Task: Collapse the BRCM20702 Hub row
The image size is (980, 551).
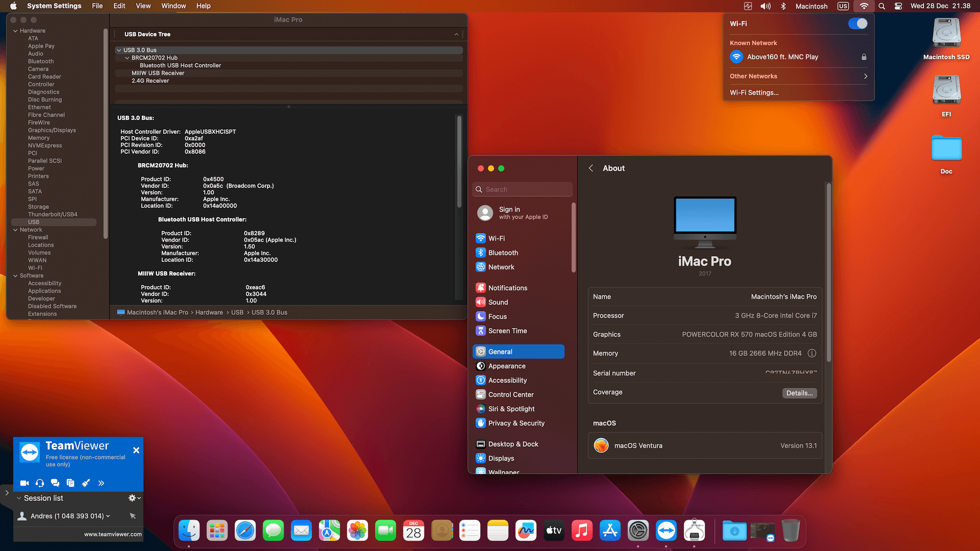Action: pyautogui.click(x=127, y=58)
